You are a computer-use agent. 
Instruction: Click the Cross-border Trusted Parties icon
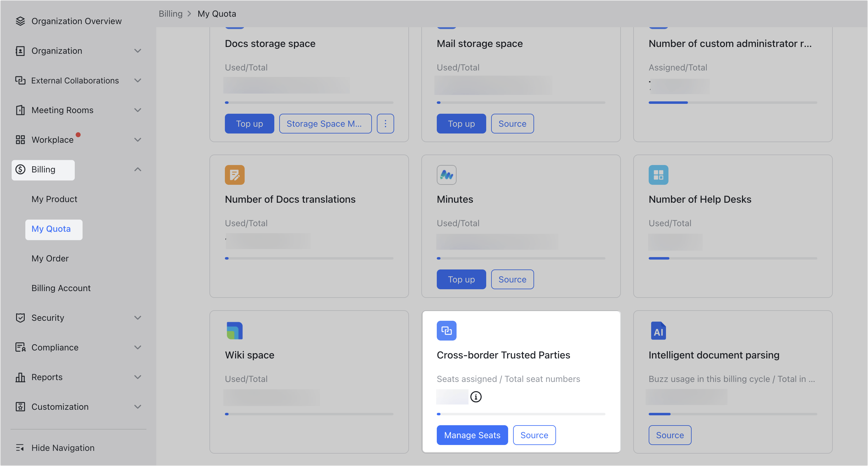coord(446,330)
